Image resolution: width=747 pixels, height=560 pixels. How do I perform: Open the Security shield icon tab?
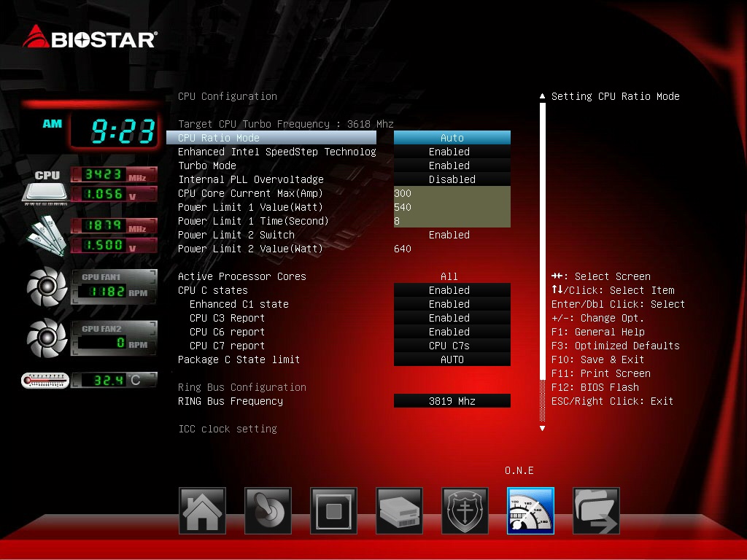465,510
